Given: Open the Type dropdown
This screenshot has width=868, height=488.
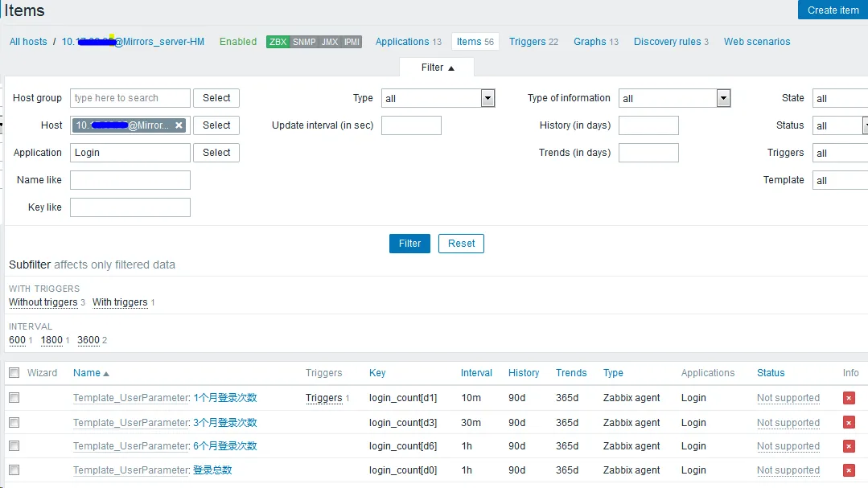Looking at the screenshot, I should pyautogui.click(x=438, y=99).
